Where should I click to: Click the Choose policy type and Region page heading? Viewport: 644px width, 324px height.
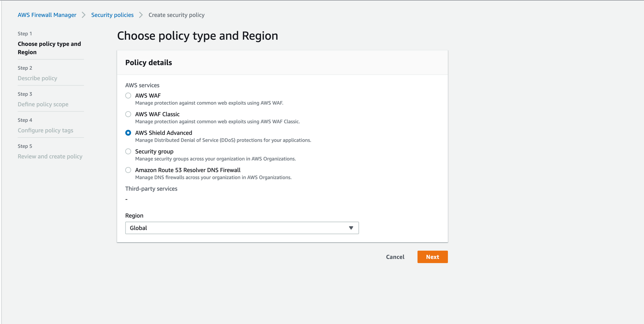pyautogui.click(x=198, y=36)
